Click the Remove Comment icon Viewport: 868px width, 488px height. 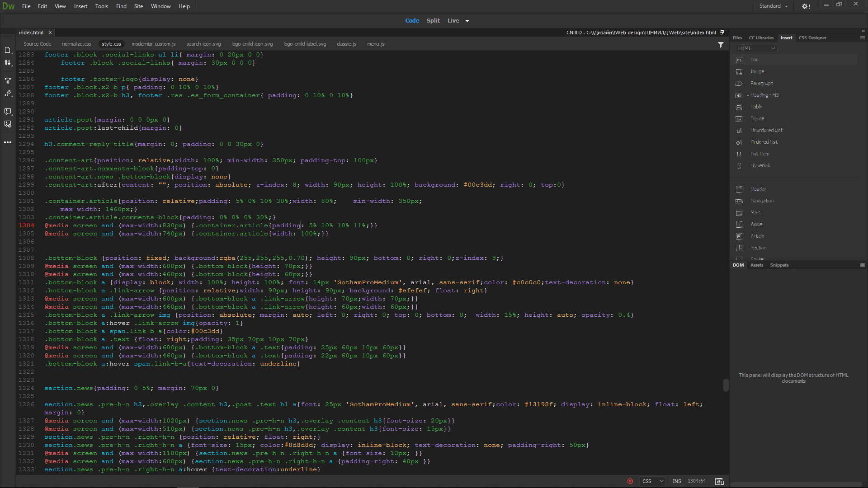pos(8,124)
